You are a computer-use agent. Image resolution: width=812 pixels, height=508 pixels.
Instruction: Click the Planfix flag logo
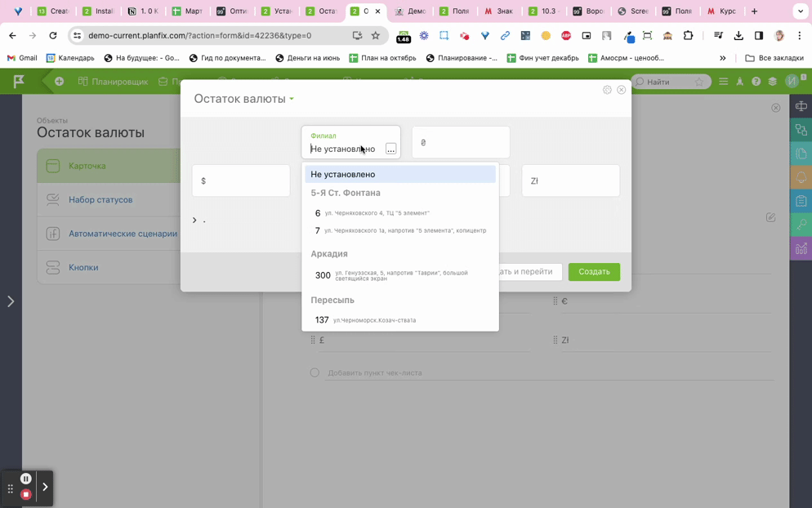coord(18,82)
